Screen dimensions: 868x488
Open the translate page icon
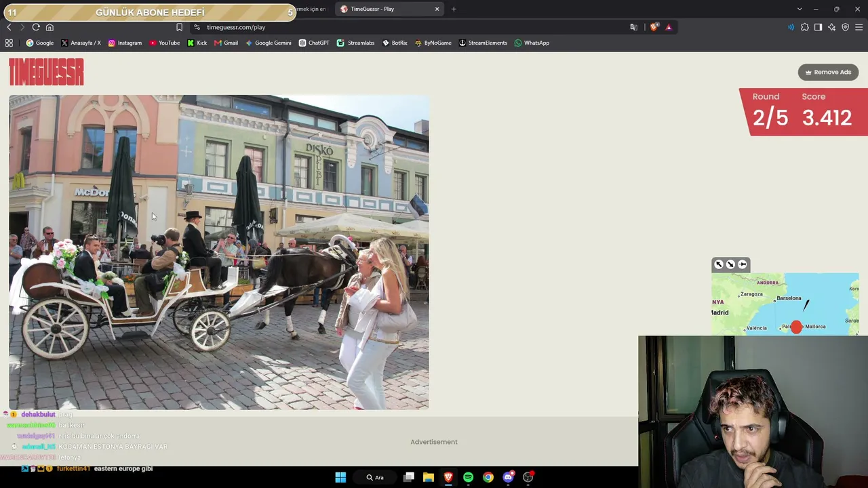tap(633, 27)
